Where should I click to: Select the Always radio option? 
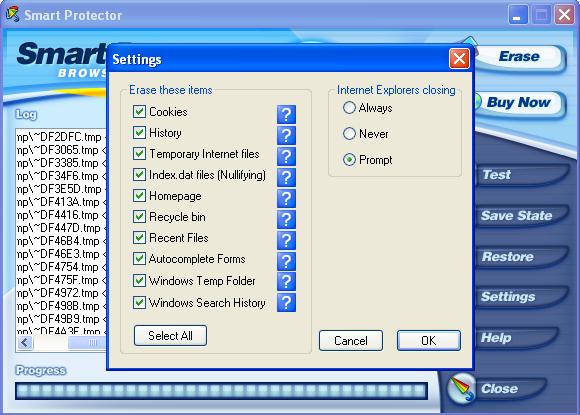coord(349,108)
